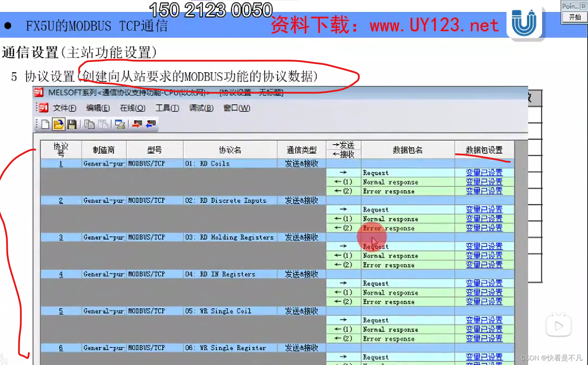The image size is (588, 365).
Task: Click the Read from module icon
Action: pos(151,124)
